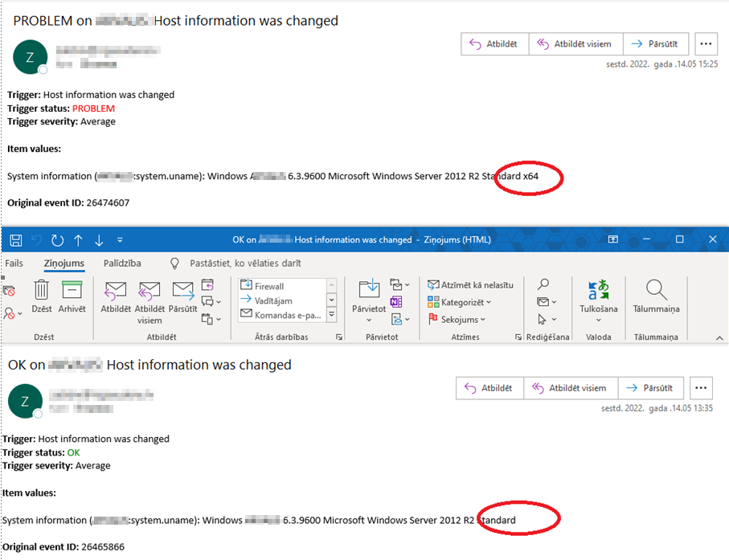This screenshot has height=560, width=729.
Task: Click the down arrow of the Quick Steps gallery
Action: [331, 300]
